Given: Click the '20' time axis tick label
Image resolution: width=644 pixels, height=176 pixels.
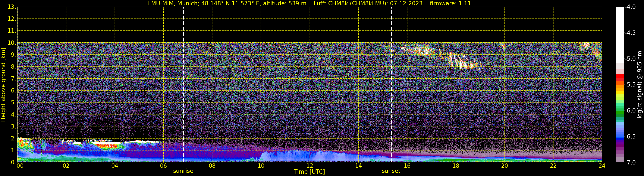Looking at the screenshot, I should point(505,166).
